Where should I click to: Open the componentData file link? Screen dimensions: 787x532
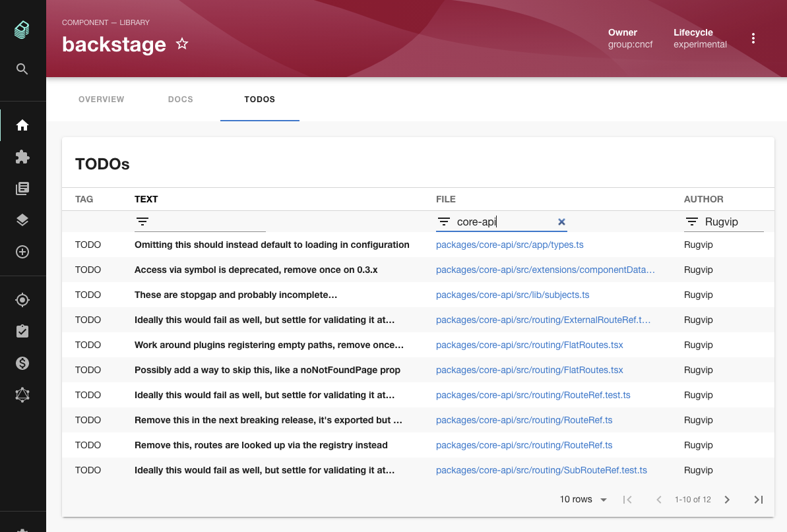pyautogui.click(x=545, y=270)
